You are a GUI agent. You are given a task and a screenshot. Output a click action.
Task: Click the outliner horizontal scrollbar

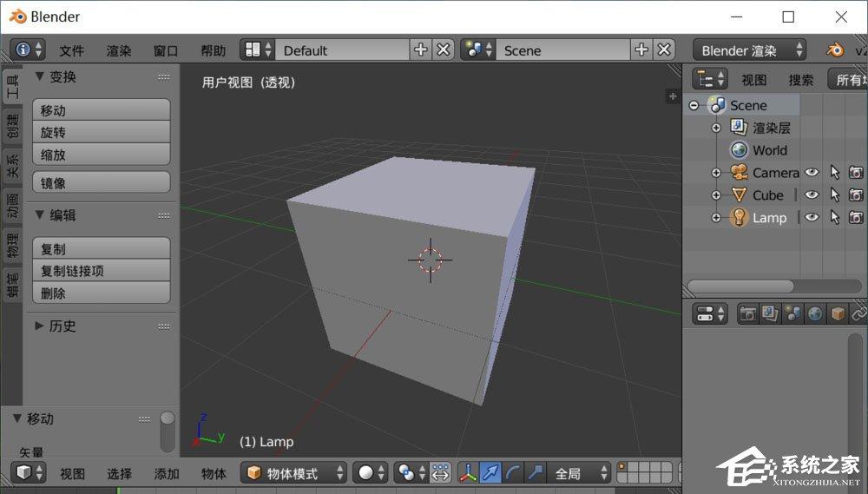740,287
